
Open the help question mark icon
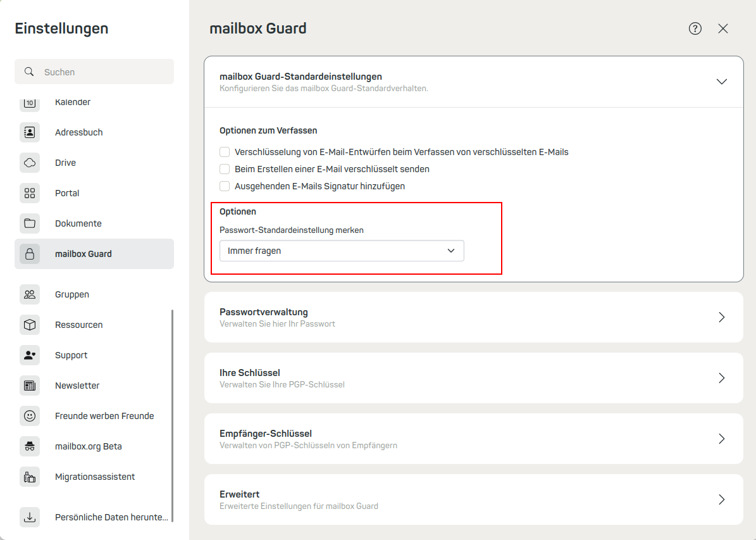695,28
